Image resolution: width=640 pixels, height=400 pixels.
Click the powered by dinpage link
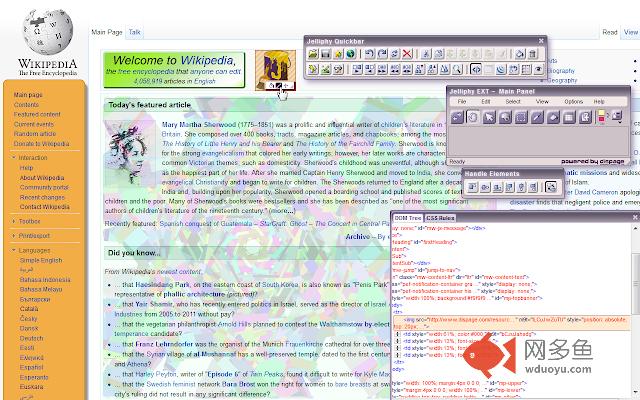592,162
